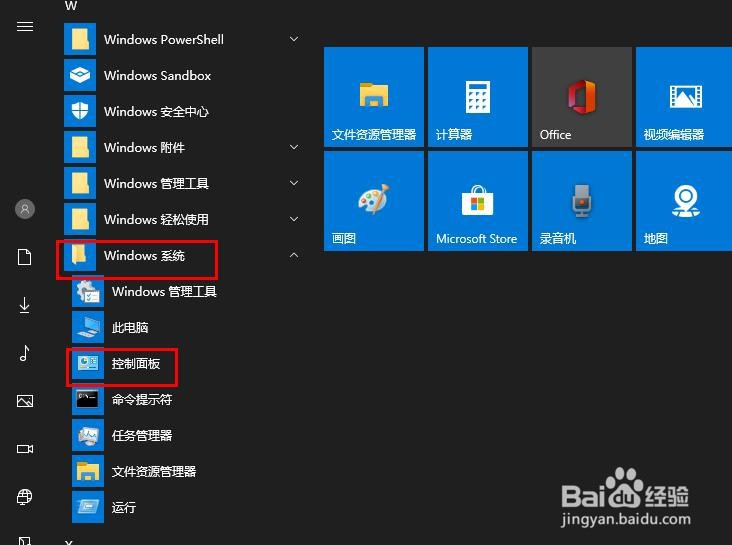Select the 此电脑 text label
This screenshot has width=732, height=545.
click(x=130, y=327)
